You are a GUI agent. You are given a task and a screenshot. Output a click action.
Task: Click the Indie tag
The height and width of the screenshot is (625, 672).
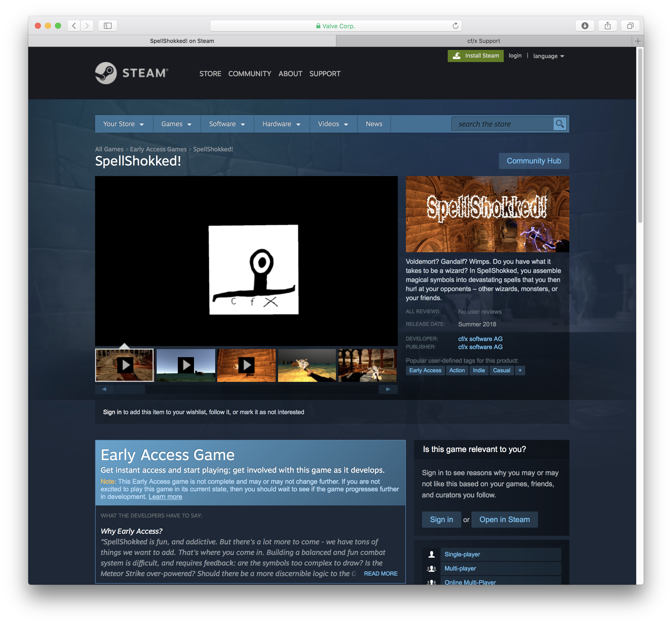479,371
